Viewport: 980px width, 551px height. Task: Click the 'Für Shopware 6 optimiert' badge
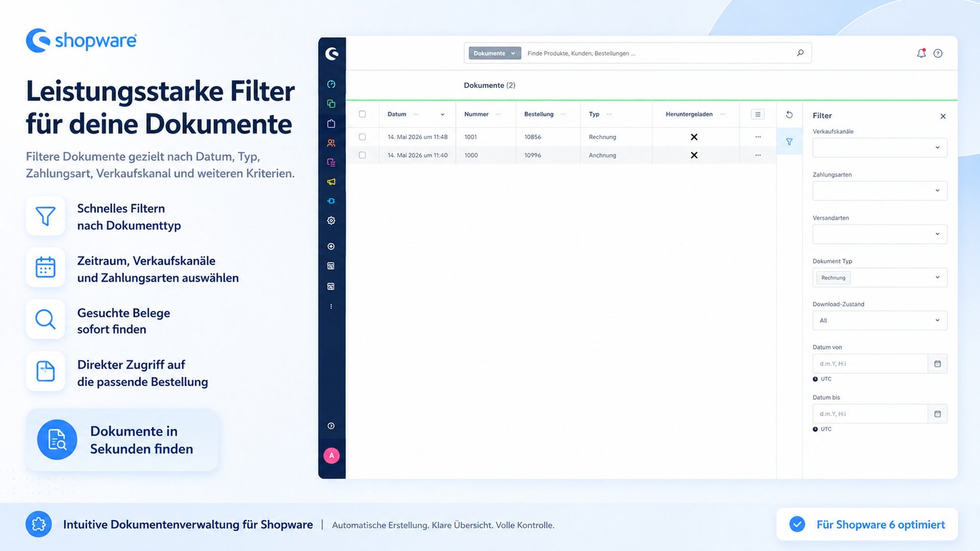[867, 524]
